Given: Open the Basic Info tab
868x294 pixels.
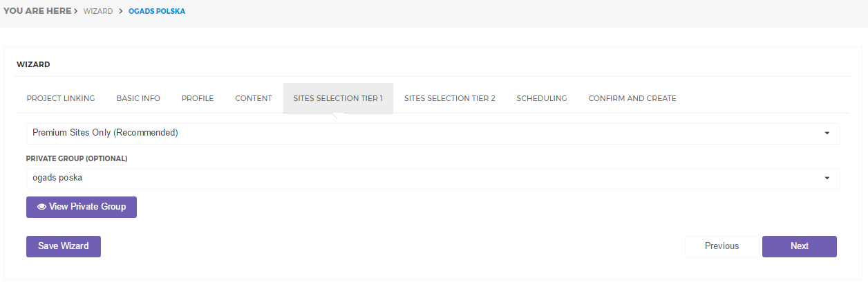Looking at the screenshot, I should (x=138, y=98).
